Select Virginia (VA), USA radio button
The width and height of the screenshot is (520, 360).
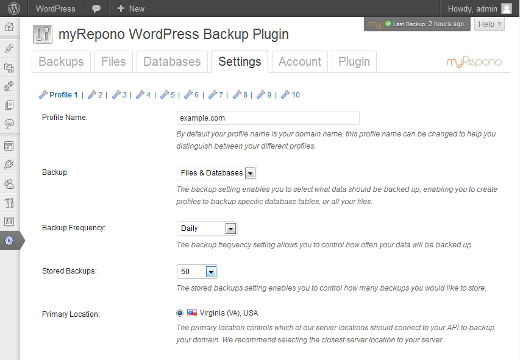(180, 313)
